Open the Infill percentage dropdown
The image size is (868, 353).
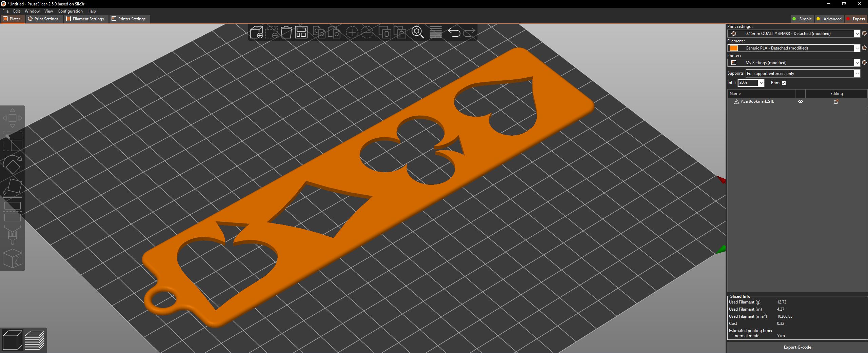pos(761,83)
